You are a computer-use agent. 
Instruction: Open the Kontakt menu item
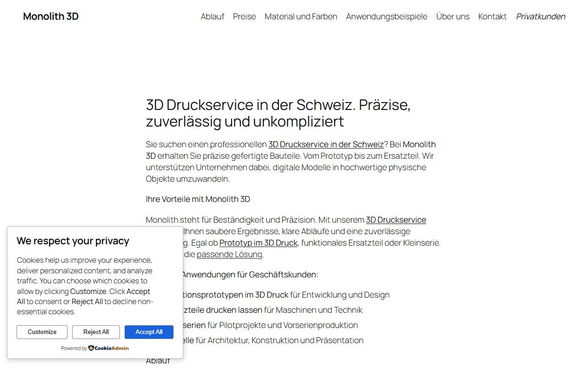(492, 16)
